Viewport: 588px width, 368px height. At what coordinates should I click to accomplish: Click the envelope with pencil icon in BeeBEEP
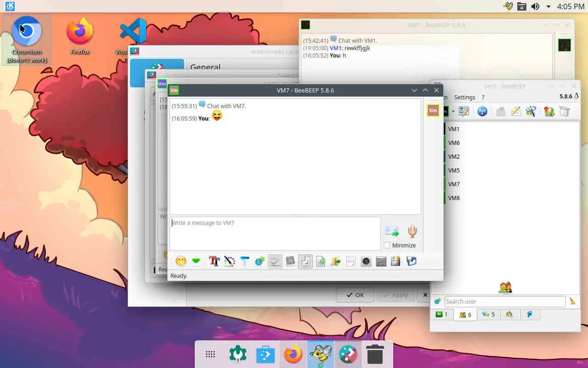pos(515,111)
